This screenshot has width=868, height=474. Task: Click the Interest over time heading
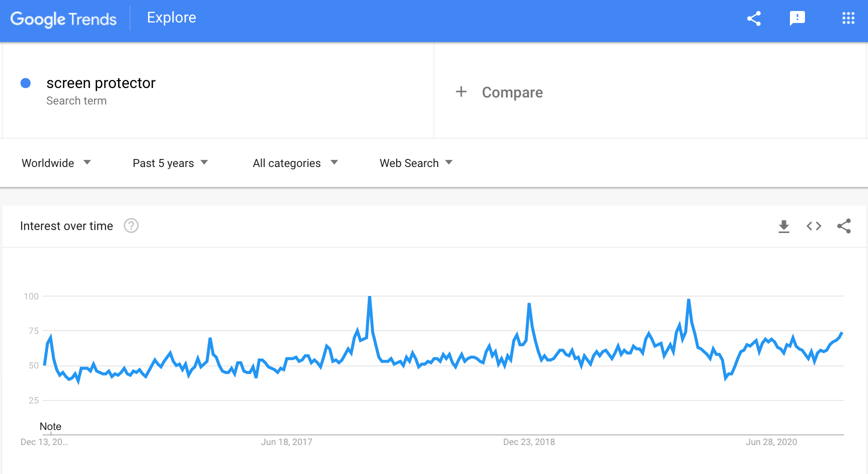pyautogui.click(x=67, y=226)
